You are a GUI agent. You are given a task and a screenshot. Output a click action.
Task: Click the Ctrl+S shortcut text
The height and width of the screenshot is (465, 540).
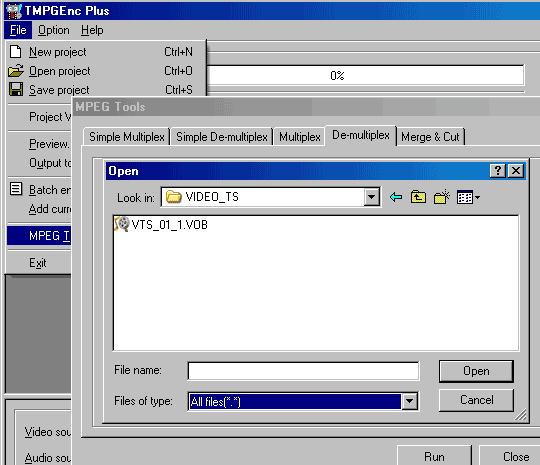pyautogui.click(x=179, y=90)
